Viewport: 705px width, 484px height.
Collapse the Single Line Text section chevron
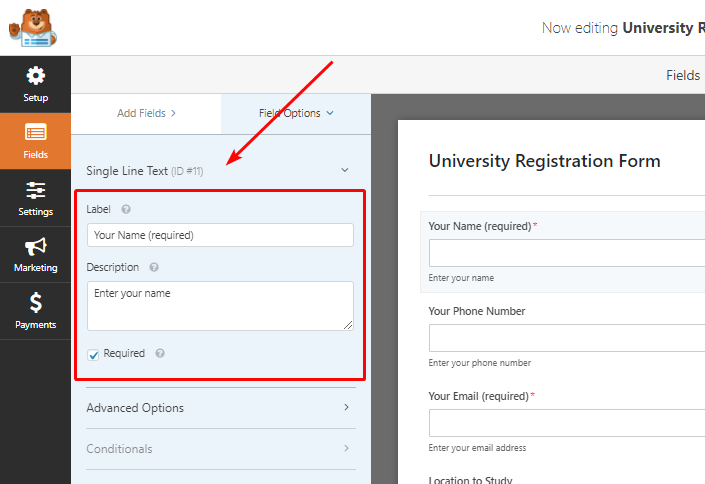pyautogui.click(x=345, y=171)
